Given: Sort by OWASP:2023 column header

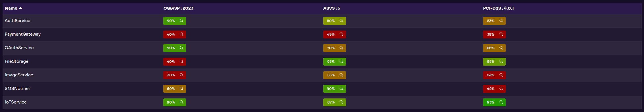Looking at the screenshot, I should point(178,8).
